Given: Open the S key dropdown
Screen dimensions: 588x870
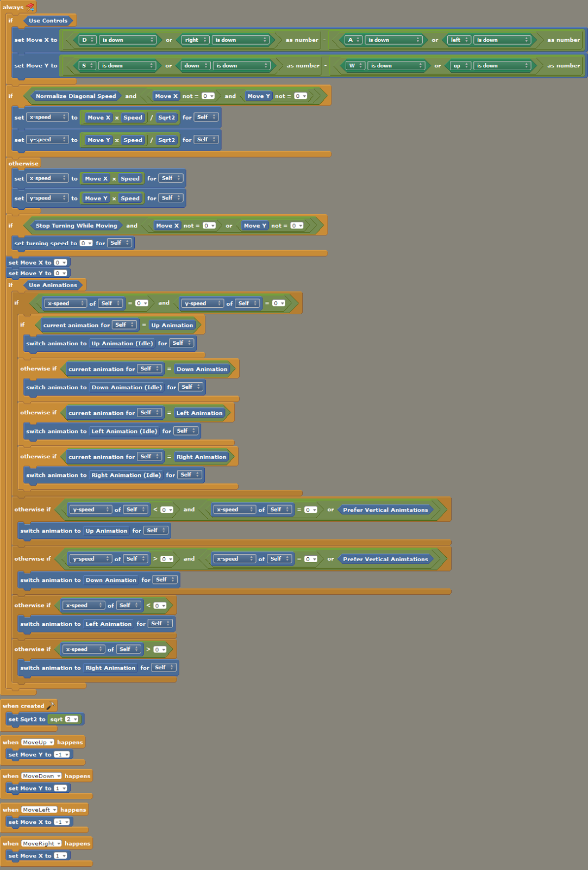Looking at the screenshot, I should [87, 65].
